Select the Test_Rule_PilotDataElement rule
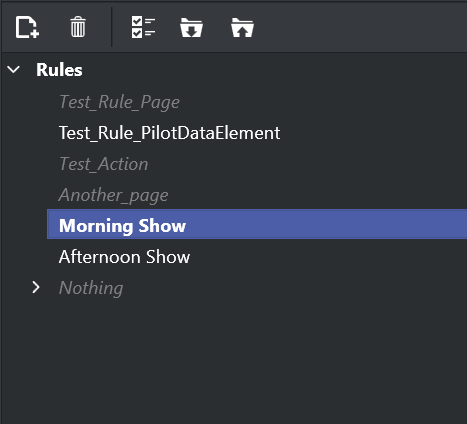 point(170,133)
